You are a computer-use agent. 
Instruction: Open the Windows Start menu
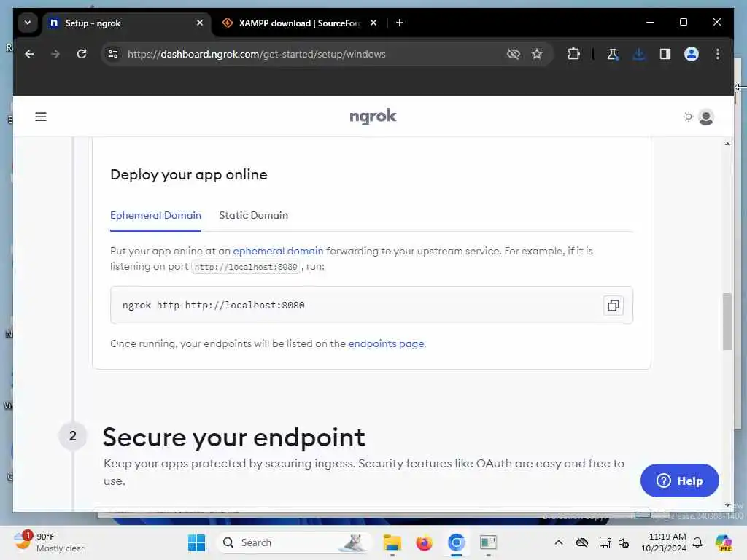pos(196,542)
